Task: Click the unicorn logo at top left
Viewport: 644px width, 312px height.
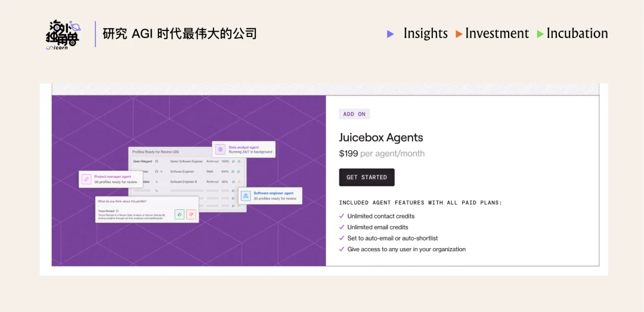Action: tap(63, 35)
